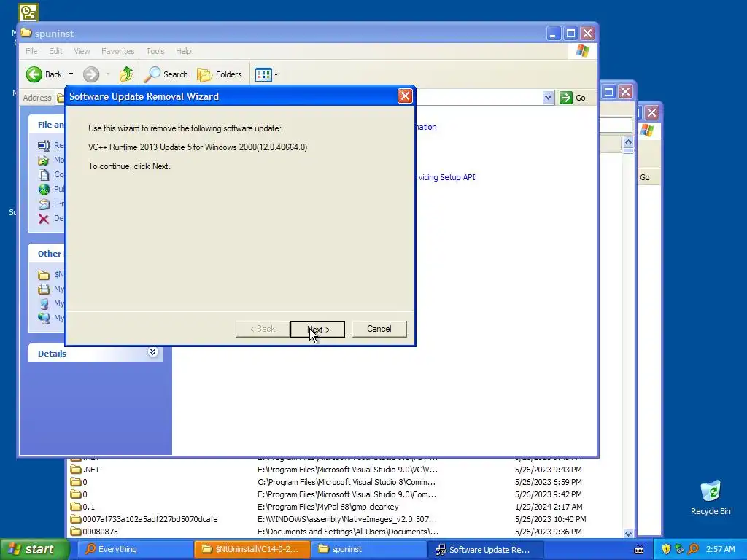Viewport: 747px width, 560px height.
Task: Click My Computer icon in Other Places
Action: [44, 303]
